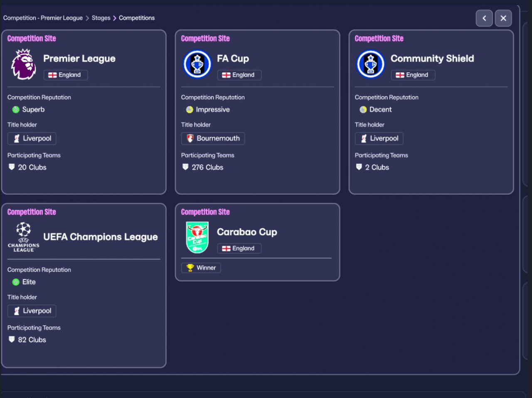Open Liverpool as Premier League title holder
Viewport: 532px width, 398px height.
point(32,138)
